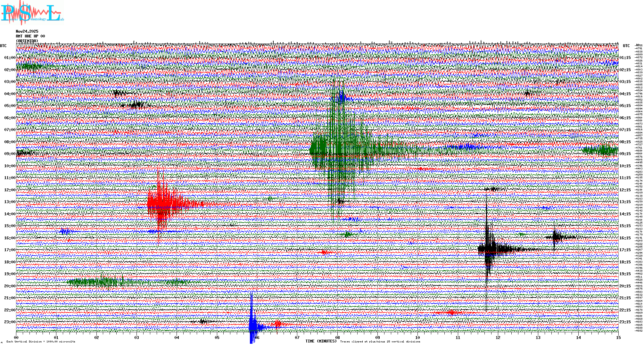Click the Patras Seismology Lab logo
644x346 pixels.
tap(32, 13)
